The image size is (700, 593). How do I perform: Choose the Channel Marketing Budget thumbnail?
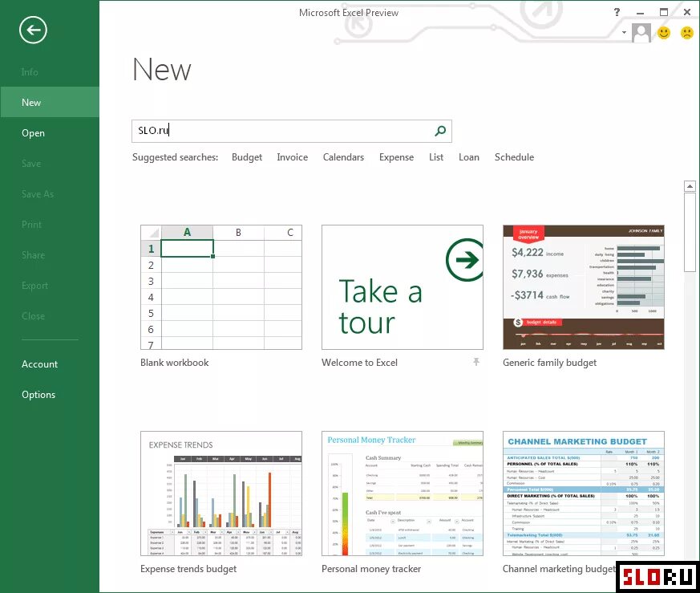click(584, 493)
